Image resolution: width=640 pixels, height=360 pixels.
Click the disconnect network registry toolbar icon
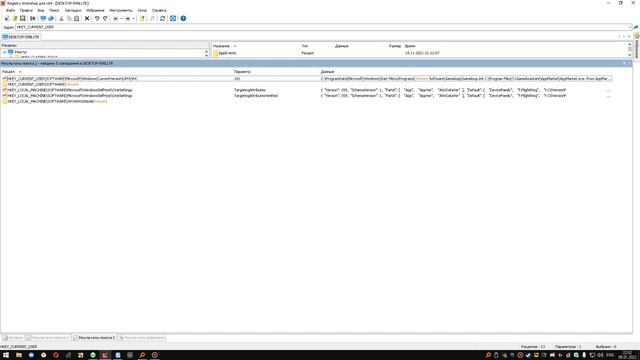coord(51,18)
